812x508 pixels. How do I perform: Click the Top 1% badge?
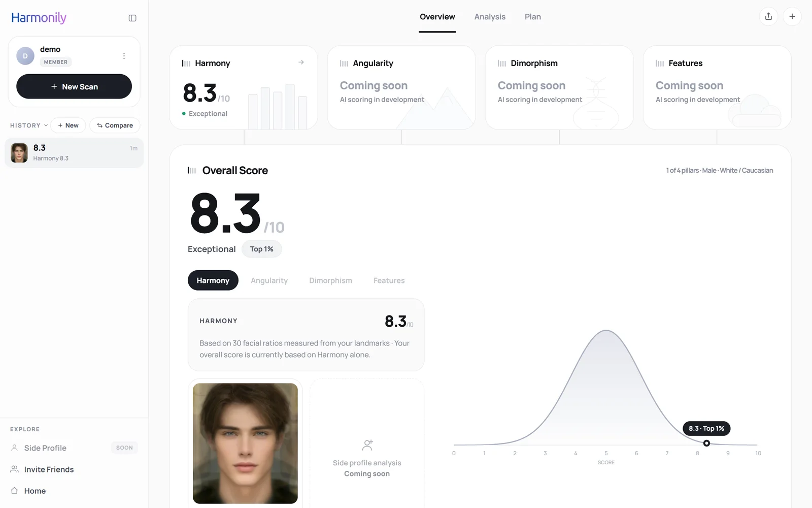tap(262, 249)
